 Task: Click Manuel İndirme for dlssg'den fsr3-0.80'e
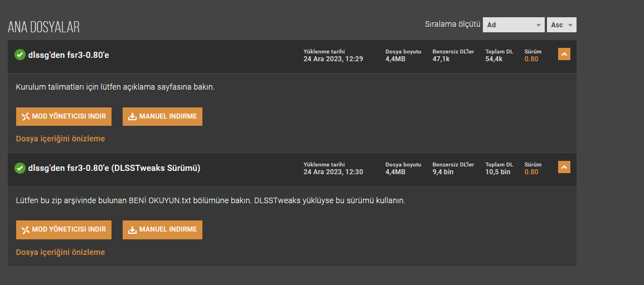(x=162, y=116)
